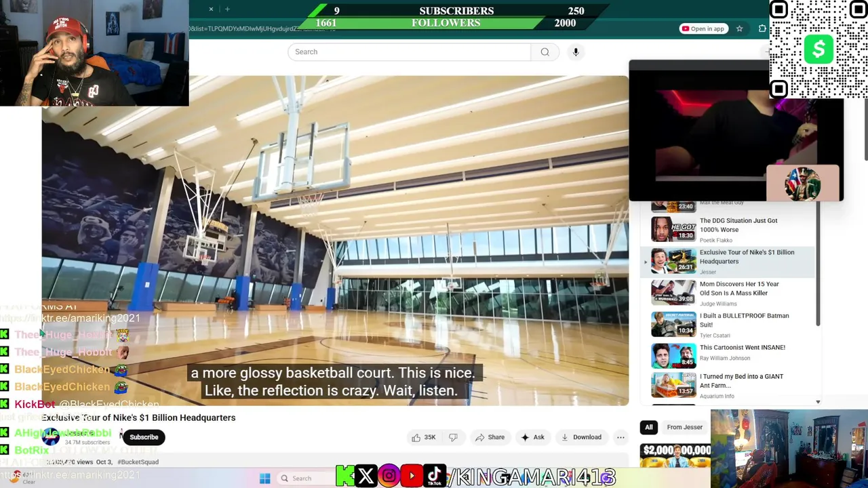Click into the YouTube search field
The width and height of the screenshot is (868, 488).
[x=410, y=52]
